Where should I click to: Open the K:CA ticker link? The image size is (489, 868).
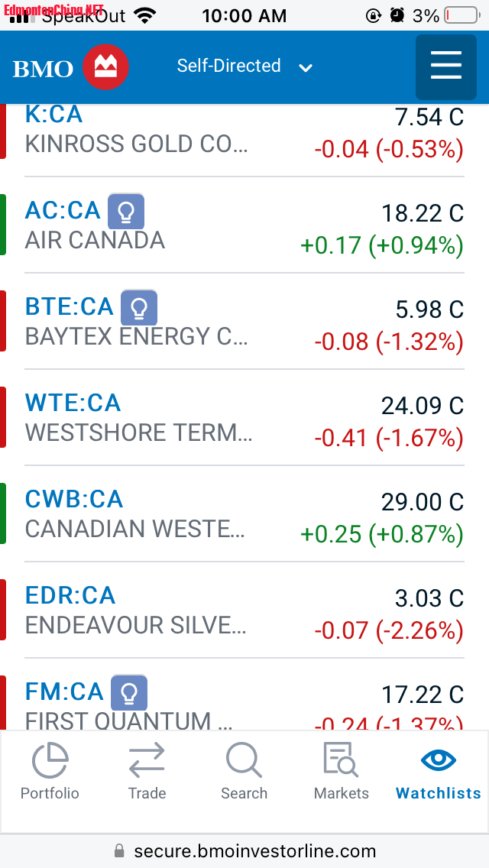(x=53, y=115)
